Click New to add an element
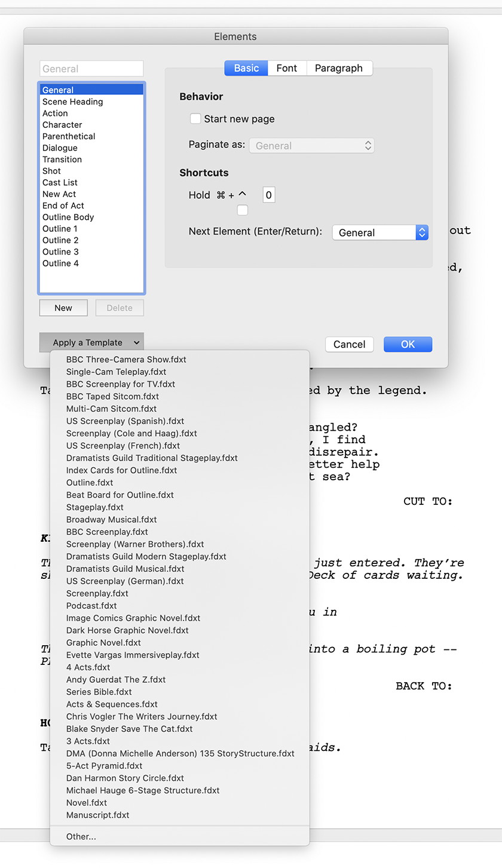502x868 pixels. [63, 308]
